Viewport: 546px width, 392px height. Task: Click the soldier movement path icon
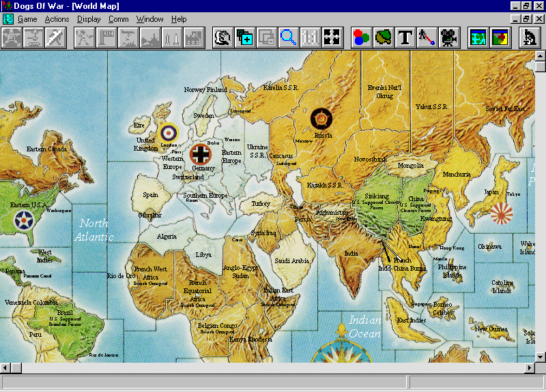(x=427, y=37)
